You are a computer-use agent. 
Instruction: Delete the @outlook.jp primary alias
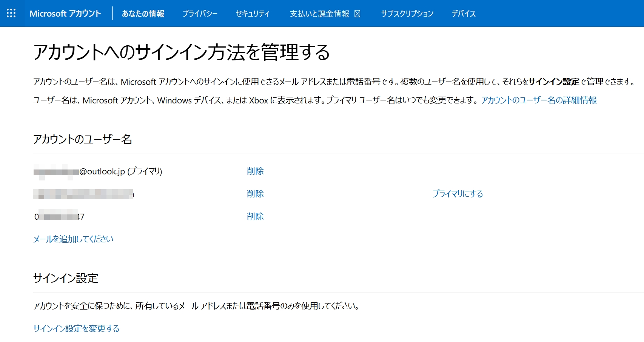tap(255, 171)
